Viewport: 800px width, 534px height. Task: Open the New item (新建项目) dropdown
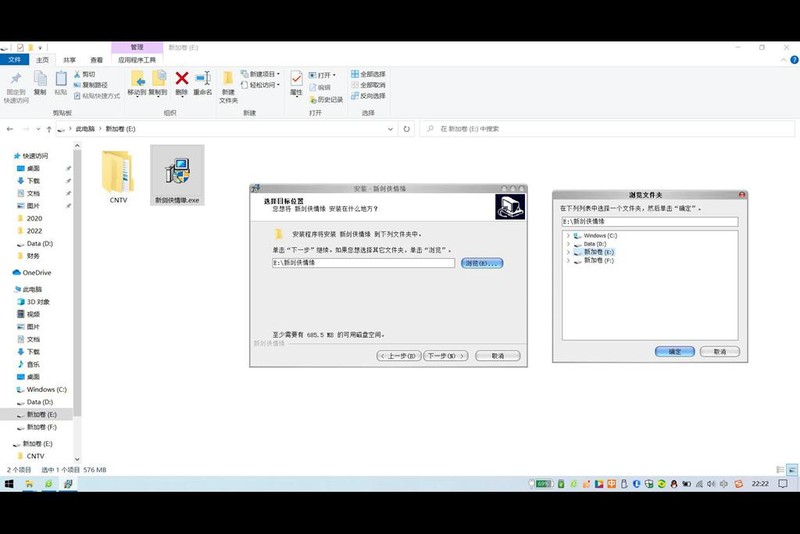pyautogui.click(x=260, y=74)
